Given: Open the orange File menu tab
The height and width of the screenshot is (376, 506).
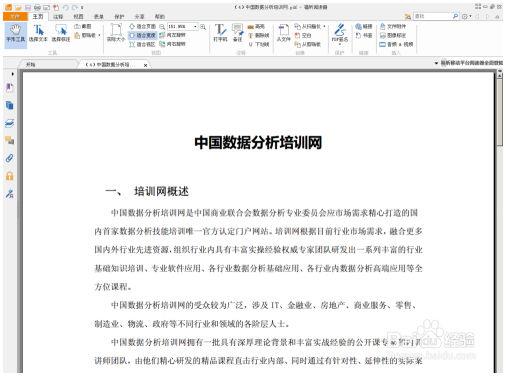Looking at the screenshot, I should pos(15,16).
